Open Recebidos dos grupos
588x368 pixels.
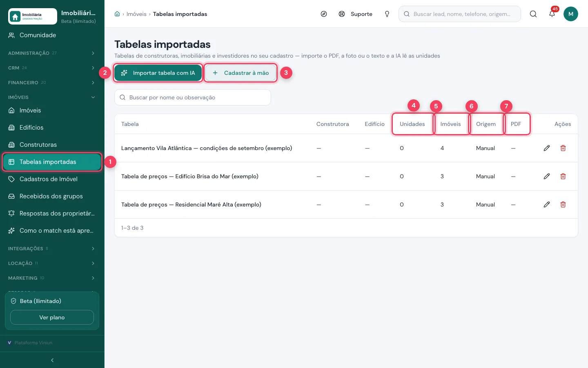[x=52, y=196]
